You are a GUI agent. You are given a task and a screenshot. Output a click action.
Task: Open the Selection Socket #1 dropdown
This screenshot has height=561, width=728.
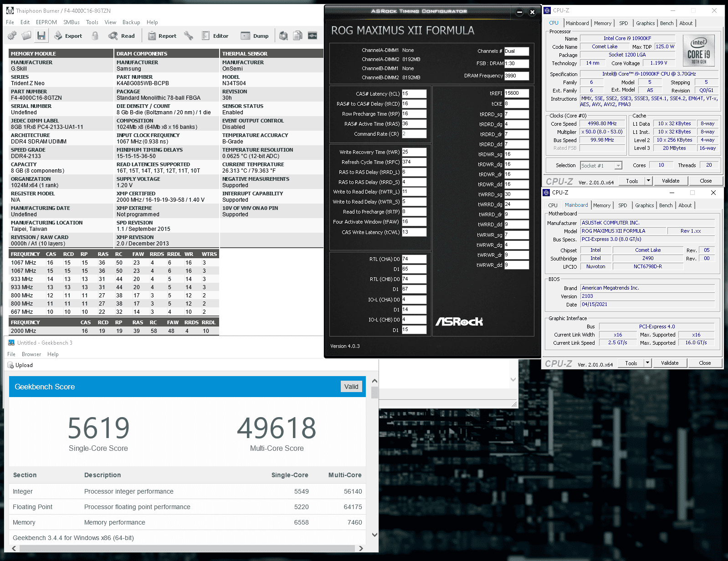pos(601,165)
